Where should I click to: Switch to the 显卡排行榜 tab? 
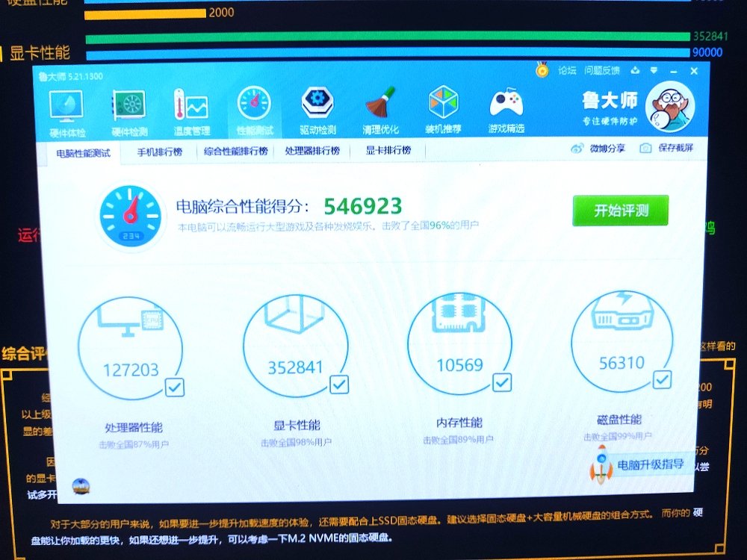click(x=388, y=151)
